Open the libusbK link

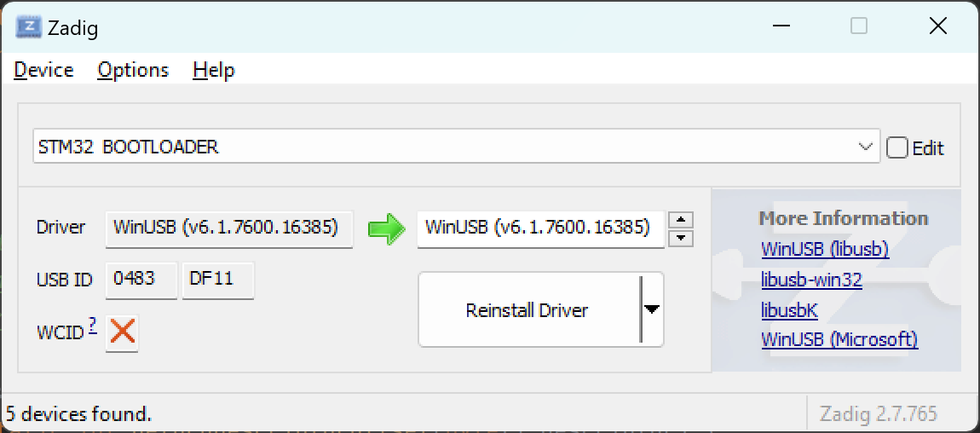click(789, 310)
